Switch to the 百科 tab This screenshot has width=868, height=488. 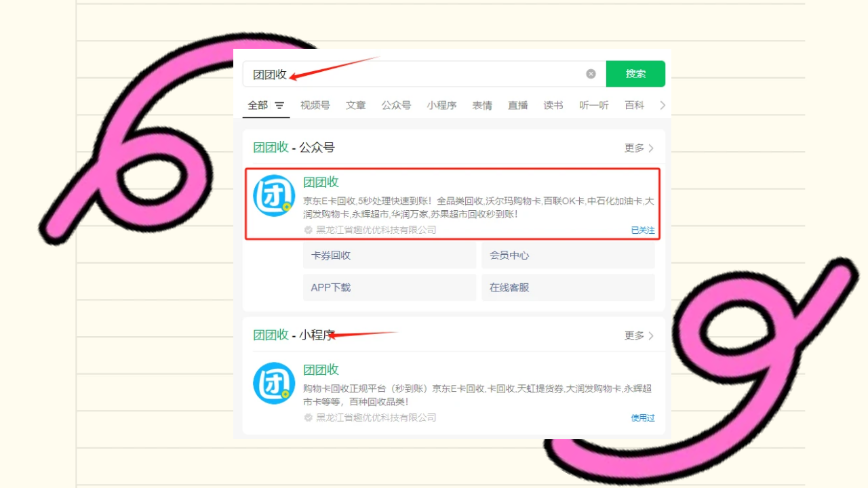[x=635, y=105]
